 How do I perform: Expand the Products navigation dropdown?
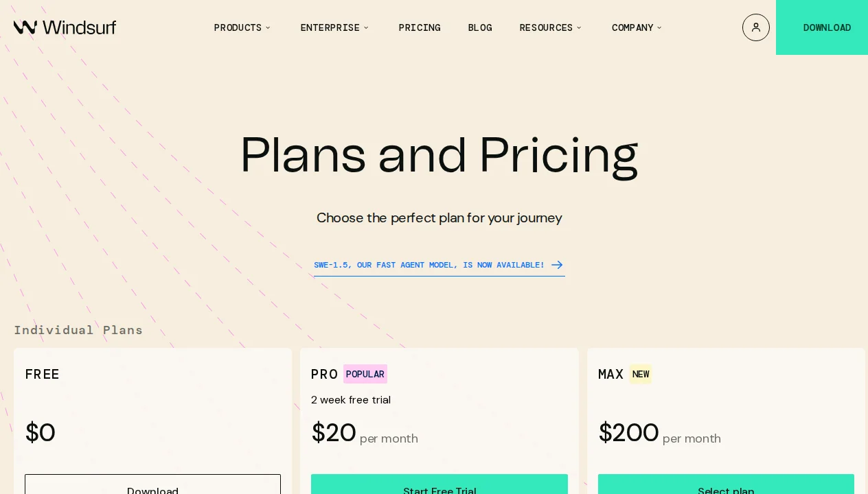[242, 27]
